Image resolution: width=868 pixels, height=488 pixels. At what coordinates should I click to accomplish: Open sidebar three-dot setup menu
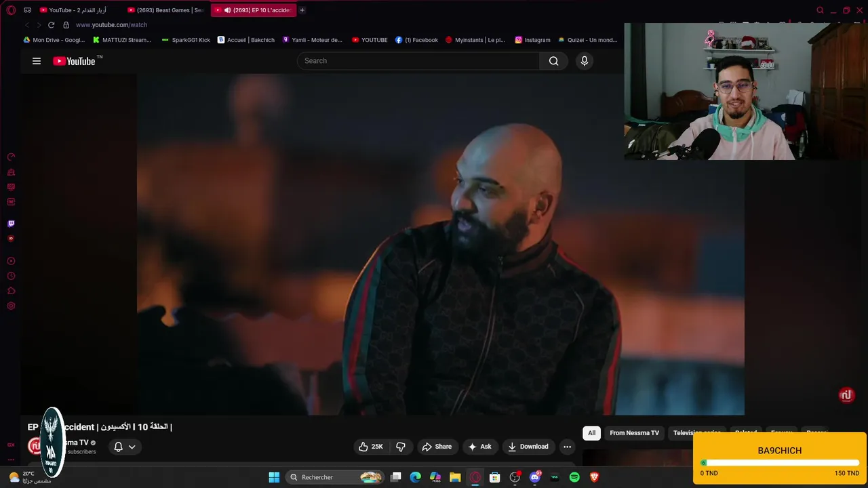11,460
